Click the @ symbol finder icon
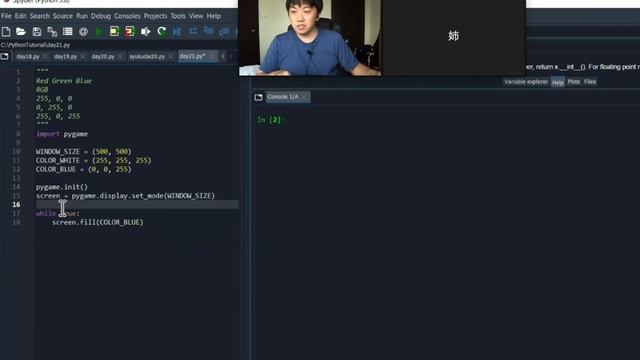The height and width of the screenshot is (360, 640). pyautogui.click(x=83, y=31)
